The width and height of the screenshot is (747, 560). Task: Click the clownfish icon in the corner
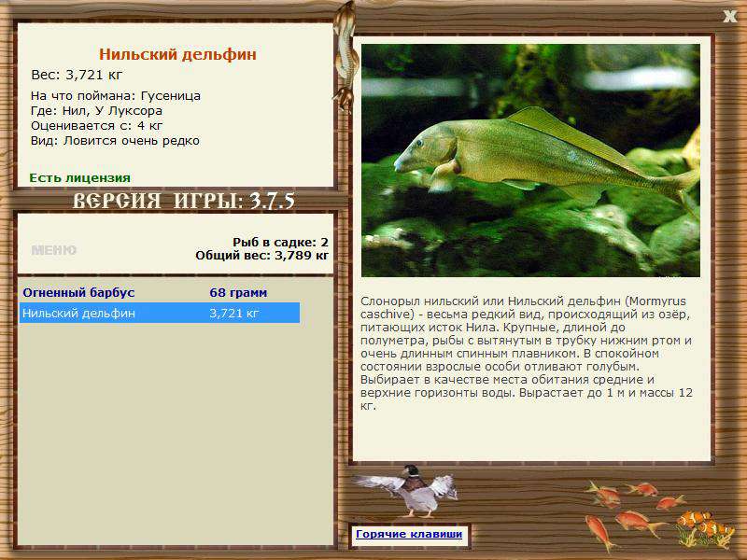tap(705, 528)
